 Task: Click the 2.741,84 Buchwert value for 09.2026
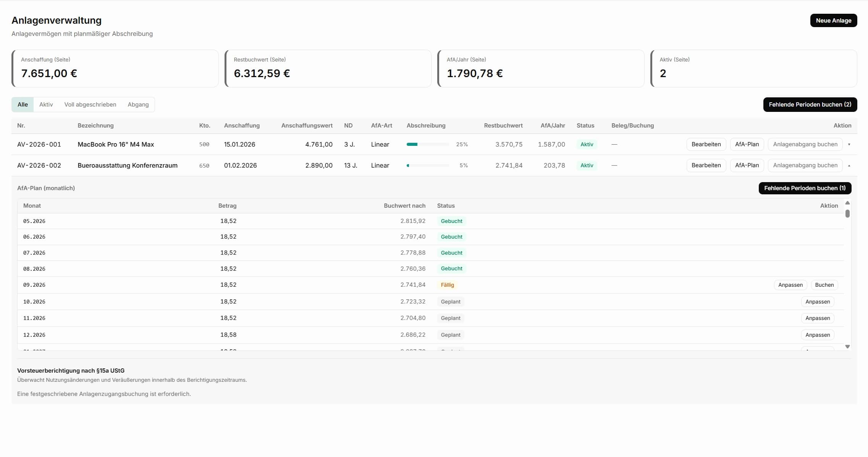click(413, 285)
